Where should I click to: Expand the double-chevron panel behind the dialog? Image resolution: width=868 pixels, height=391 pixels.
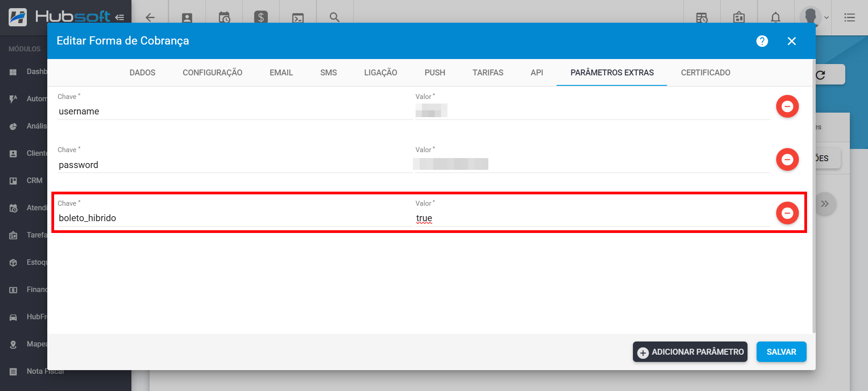click(x=825, y=203)
